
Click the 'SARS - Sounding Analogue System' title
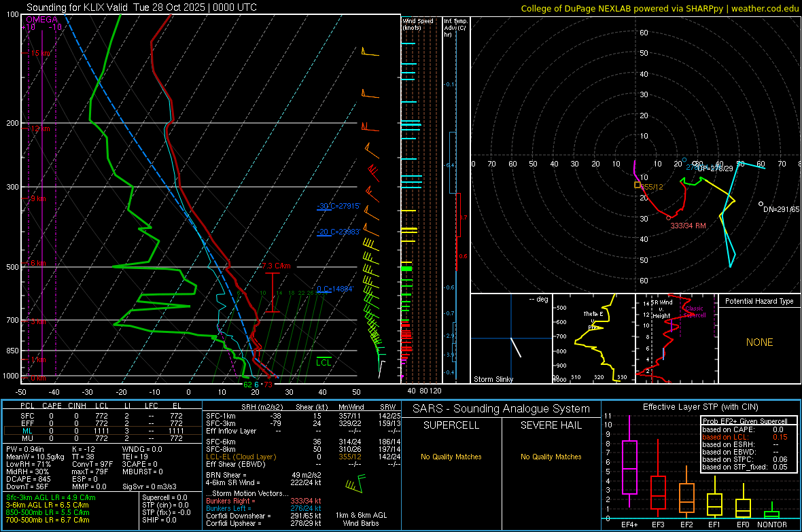point(502,409)
